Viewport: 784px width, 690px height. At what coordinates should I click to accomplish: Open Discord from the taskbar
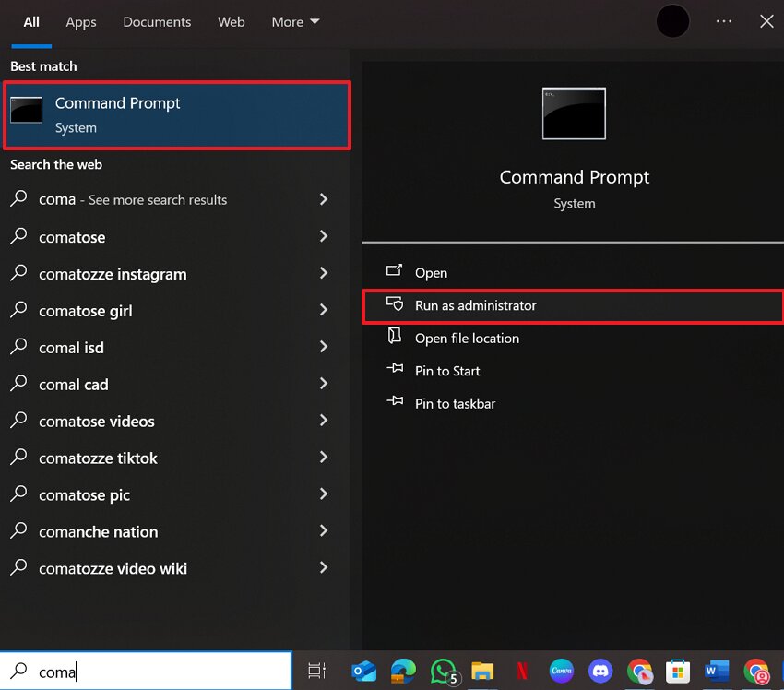(600, 671)
